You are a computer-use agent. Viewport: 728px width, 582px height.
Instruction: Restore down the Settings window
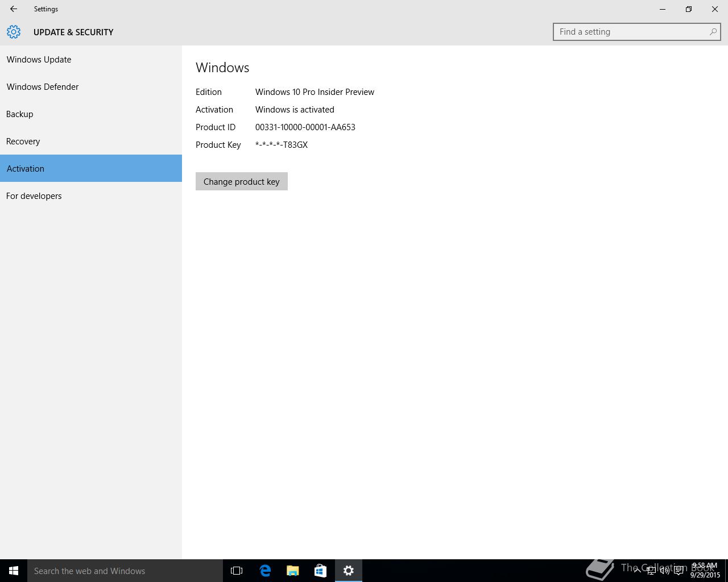pyautogui.click(x=689, y=9)
